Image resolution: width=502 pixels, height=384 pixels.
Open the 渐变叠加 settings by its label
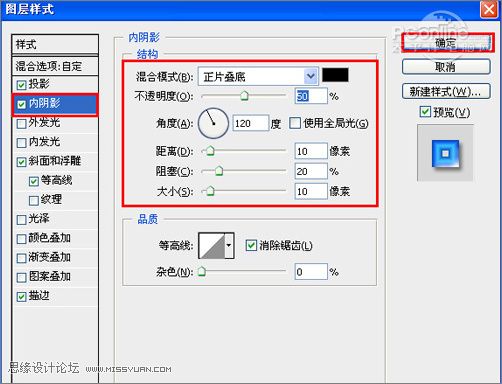point(49,257)
